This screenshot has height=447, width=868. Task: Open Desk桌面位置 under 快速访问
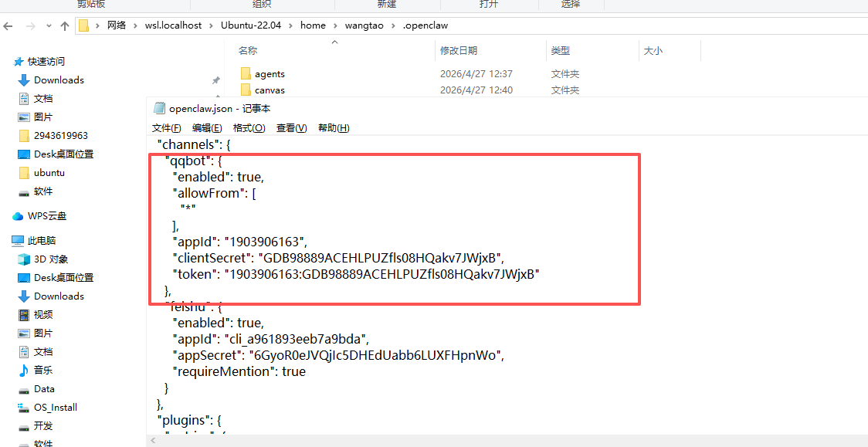[63, 154]
